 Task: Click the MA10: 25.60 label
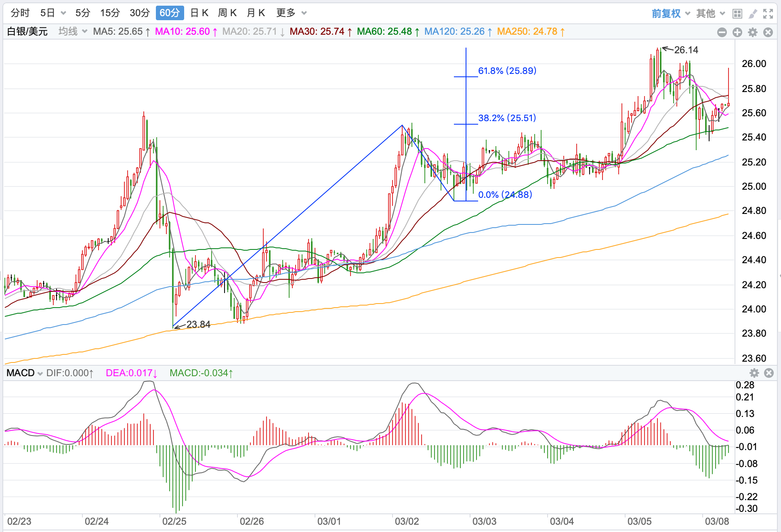tap(186, 31)
